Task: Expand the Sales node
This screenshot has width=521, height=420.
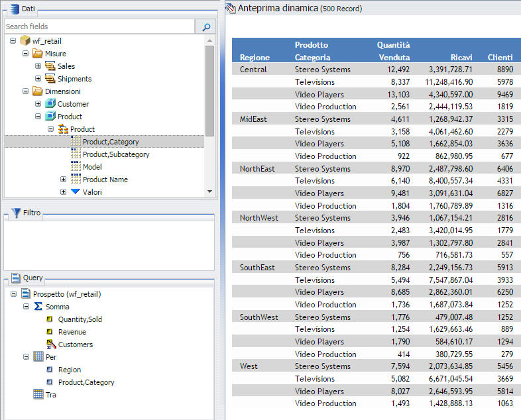Action: [x=38, y=66]
